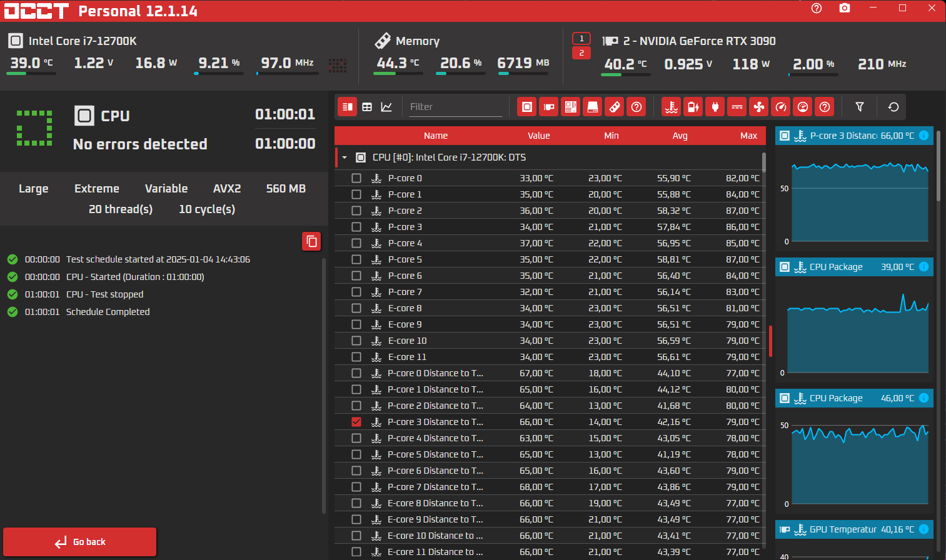Click the '20 thread(s)' label

click(x=121, y=209)
